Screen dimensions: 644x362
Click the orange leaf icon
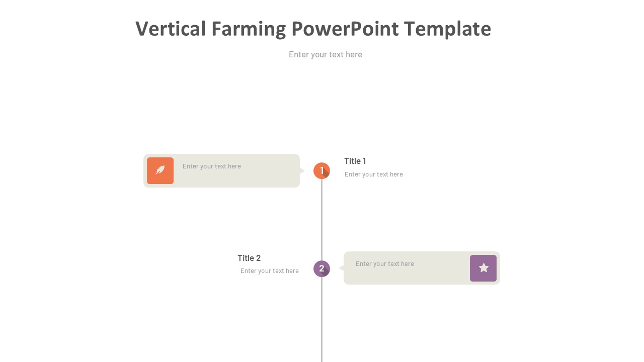point(160,170)
